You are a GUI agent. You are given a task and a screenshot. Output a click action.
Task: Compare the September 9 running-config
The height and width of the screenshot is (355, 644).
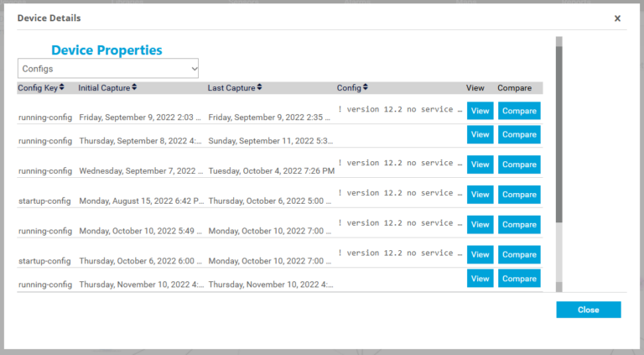point(519,111)
